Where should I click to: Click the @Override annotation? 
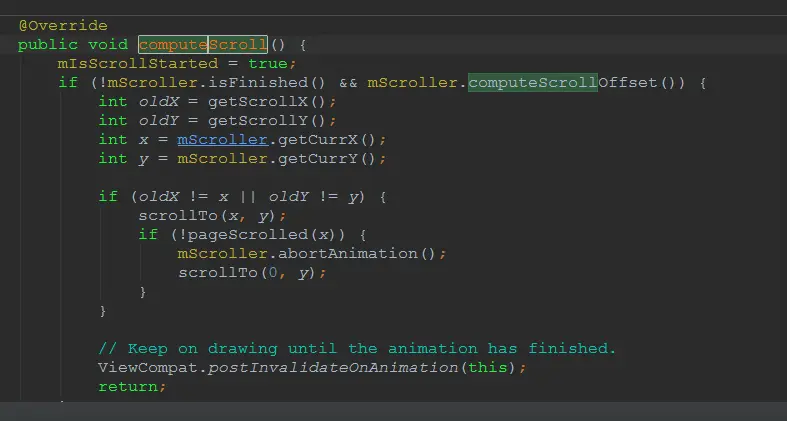coord(63,26)
